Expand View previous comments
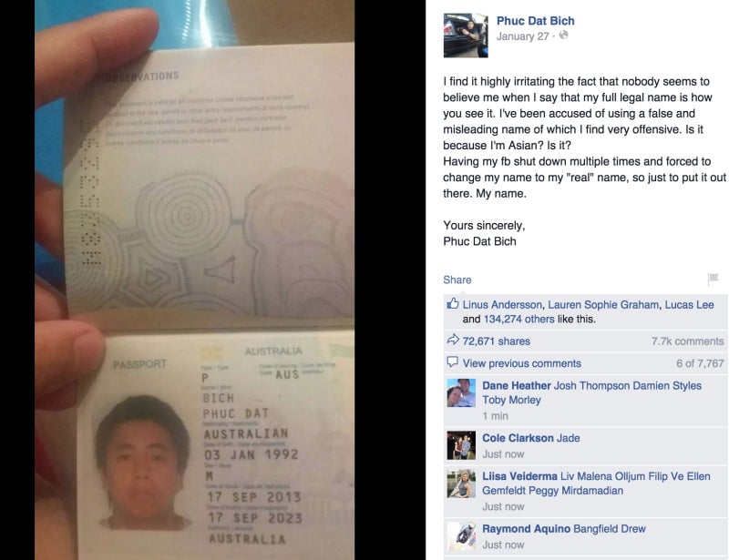 coord(521,363)
